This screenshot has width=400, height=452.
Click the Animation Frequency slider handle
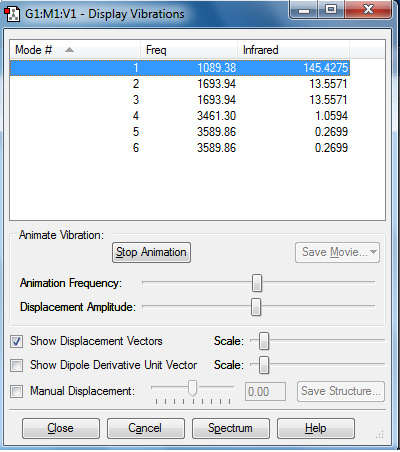tap(257, 283)
